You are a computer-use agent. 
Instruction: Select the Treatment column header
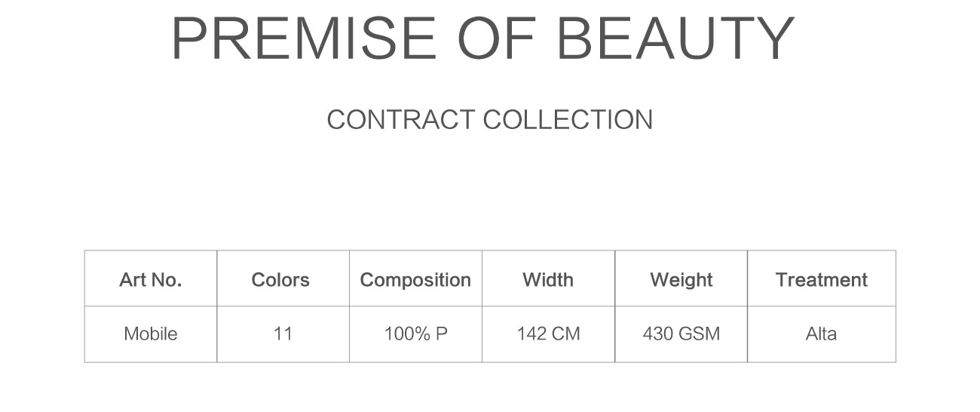tap(822, 279)
